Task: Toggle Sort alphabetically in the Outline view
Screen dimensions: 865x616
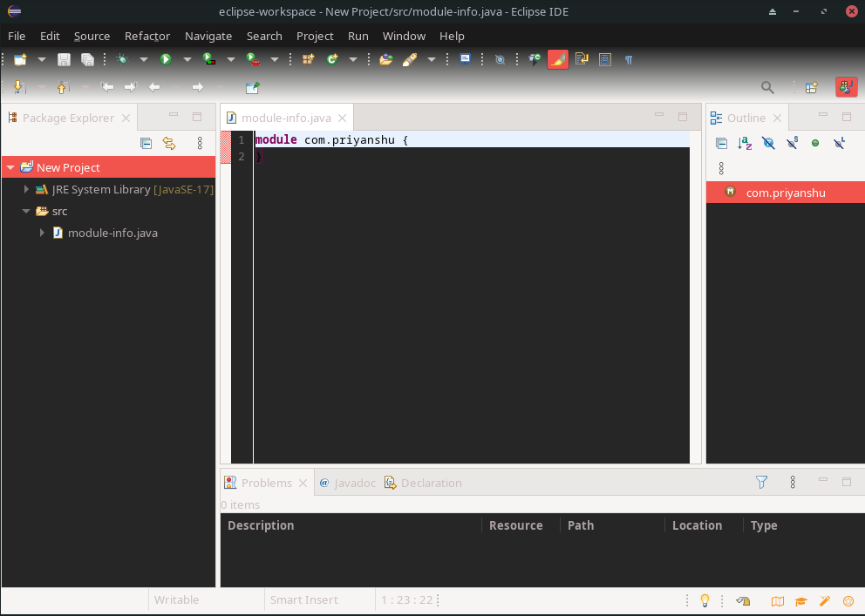Action: pyautogui.click(x=745, y=144)
